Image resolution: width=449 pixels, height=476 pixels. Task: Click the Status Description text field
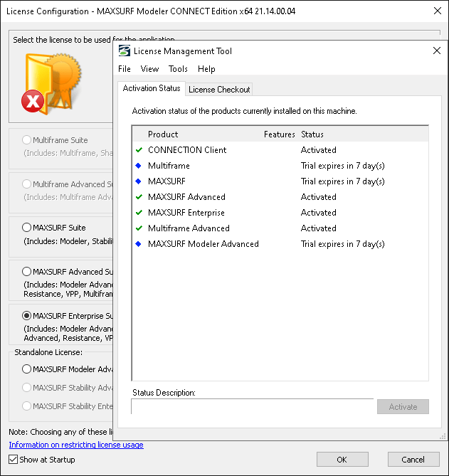pos(252,406)
